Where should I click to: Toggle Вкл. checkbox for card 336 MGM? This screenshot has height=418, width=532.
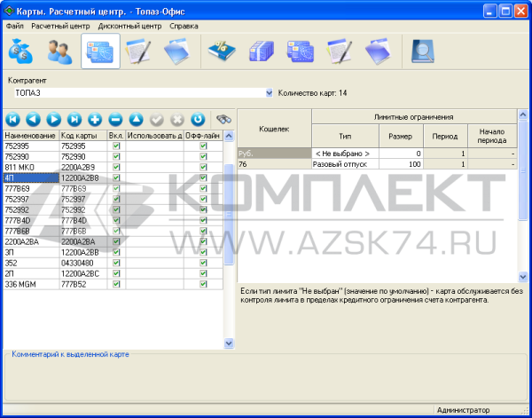[x=115, y=284]
